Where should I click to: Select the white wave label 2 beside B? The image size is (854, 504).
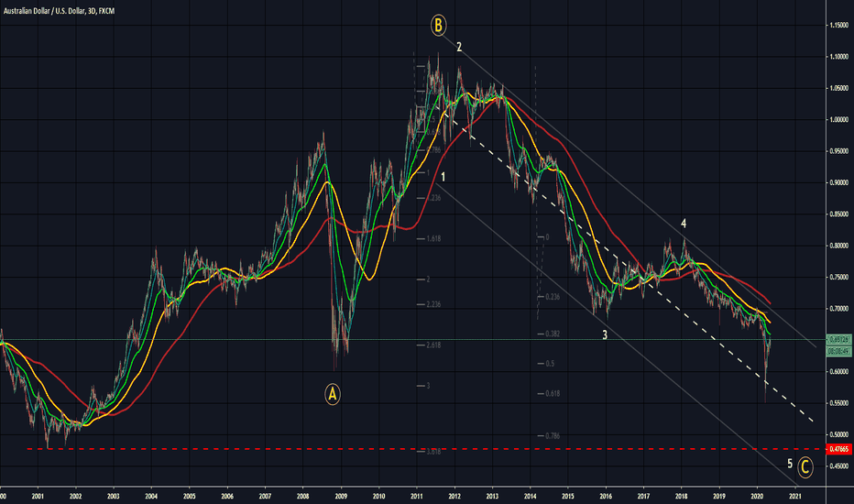pos(459,47)
